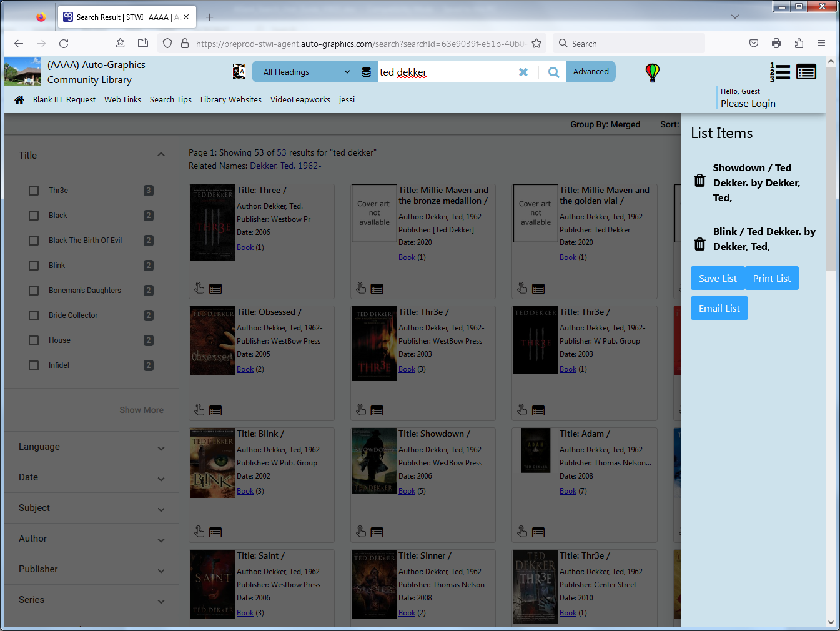Click the Email List button
The width and height of the screenshot is (840, 631).
(x=719, y=308)
